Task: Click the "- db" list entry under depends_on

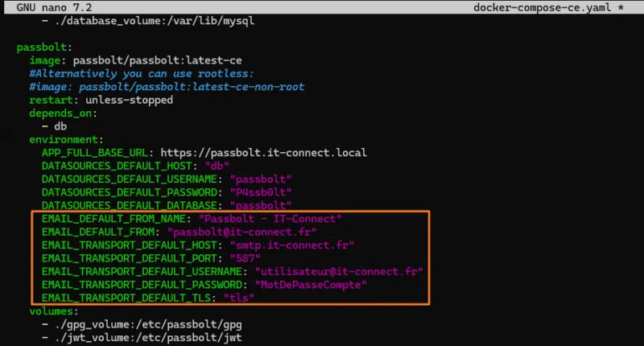Action: (54, 126)
